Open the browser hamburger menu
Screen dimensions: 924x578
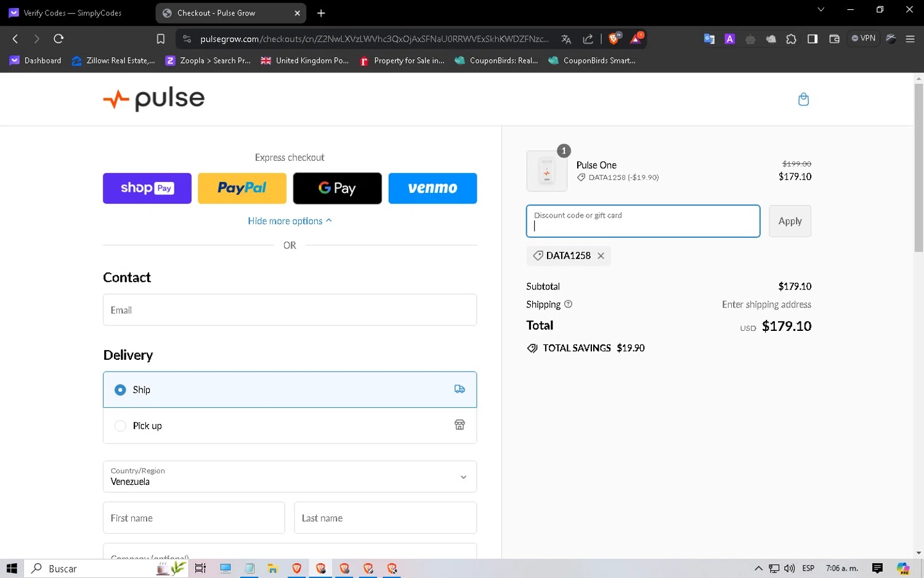point(910,39)
